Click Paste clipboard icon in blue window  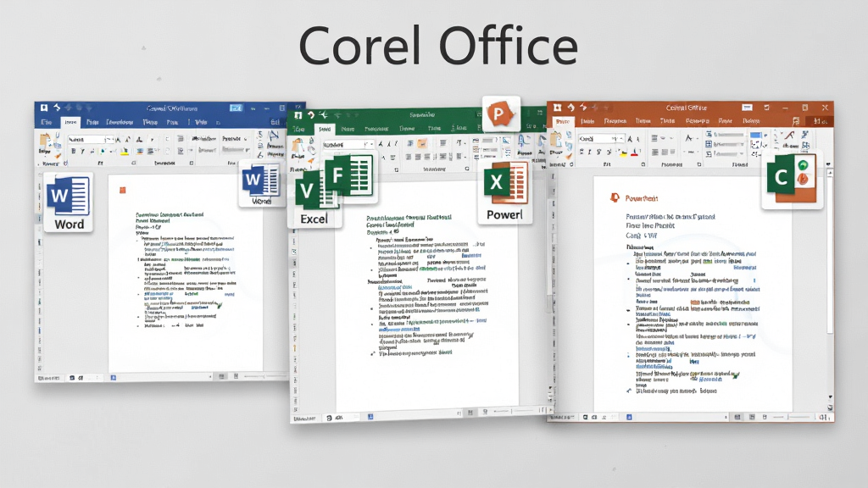tap(45, 142)
